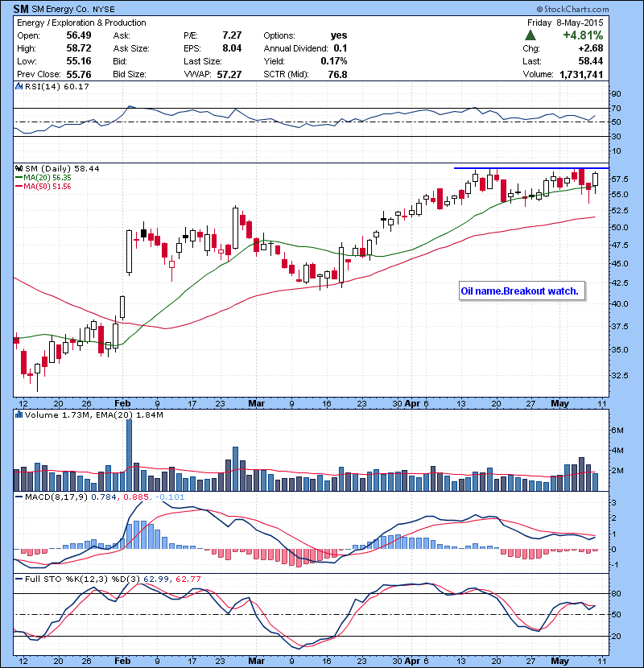Click the Open value 56.49
Viewport: 644px width, 668px height.
coord(79,35)
